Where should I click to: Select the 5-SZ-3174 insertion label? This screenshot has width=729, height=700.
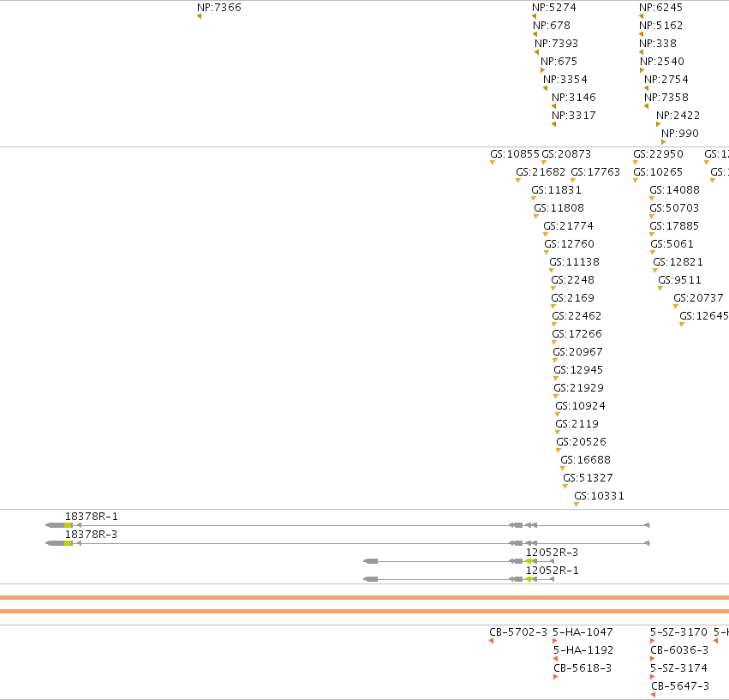[x=678, y=668]
